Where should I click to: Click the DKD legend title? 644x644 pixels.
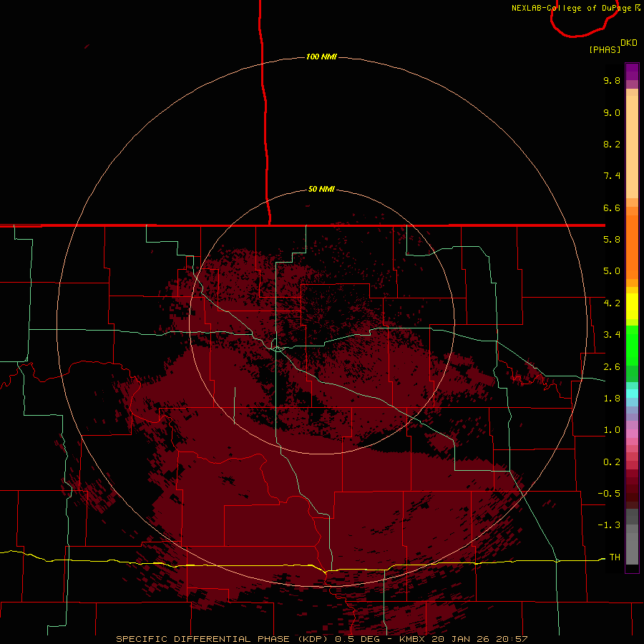pyautogui.click(x=628, y=43)
